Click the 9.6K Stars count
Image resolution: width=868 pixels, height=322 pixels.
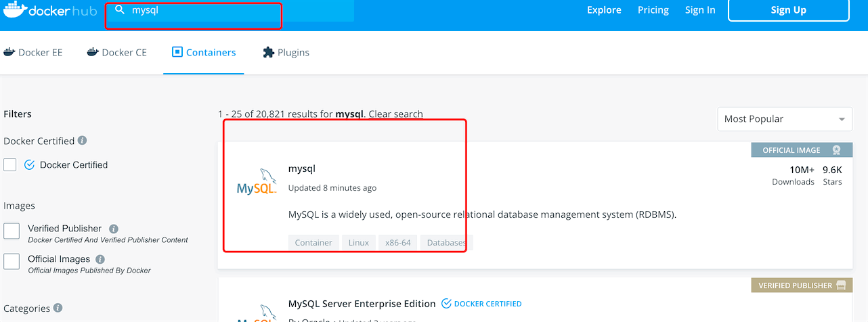coord(832,175)
